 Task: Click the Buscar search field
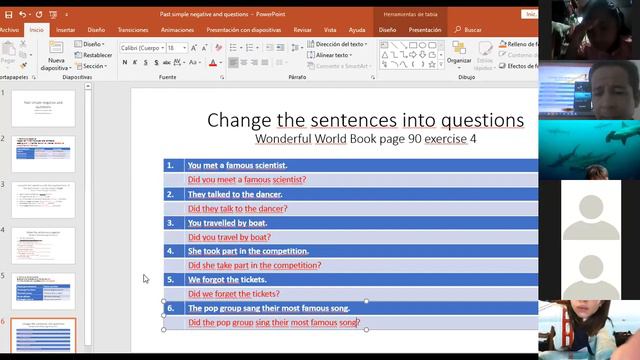click(x=469, y=30)
